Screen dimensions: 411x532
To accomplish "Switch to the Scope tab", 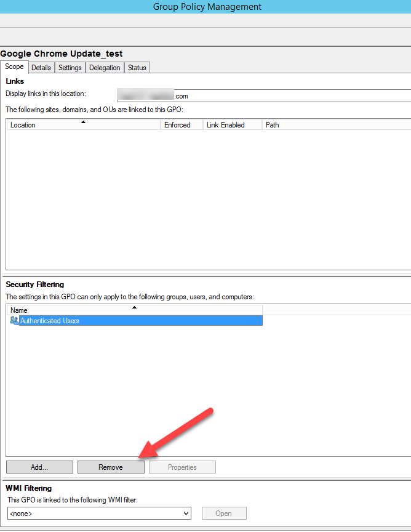I will (14, 67).
